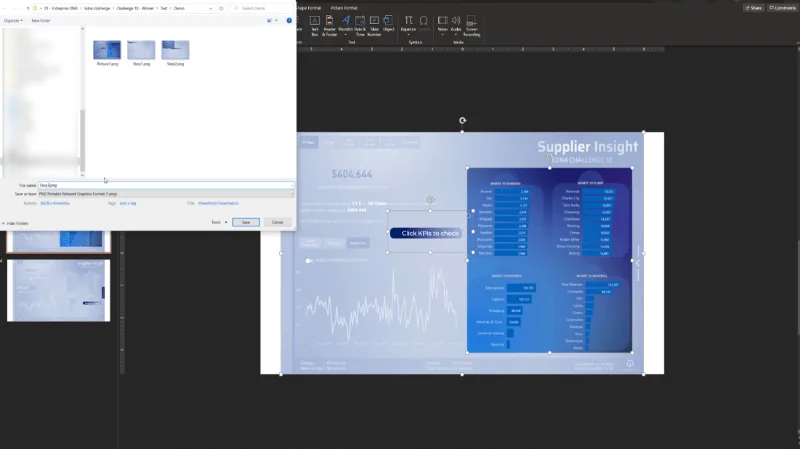The width and height of the screenshot is (800, 449).
Task: Click Add a tag link
Action: tap(128, 203)
